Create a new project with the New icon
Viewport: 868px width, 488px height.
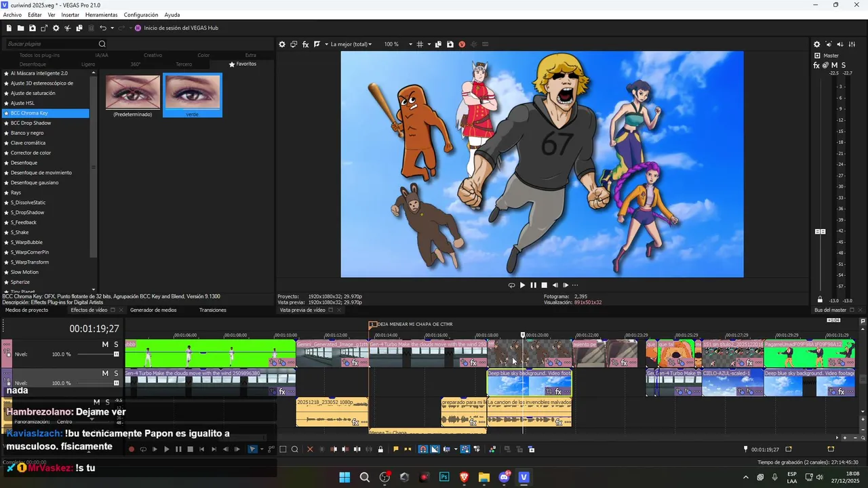click(x=9, y=28)
